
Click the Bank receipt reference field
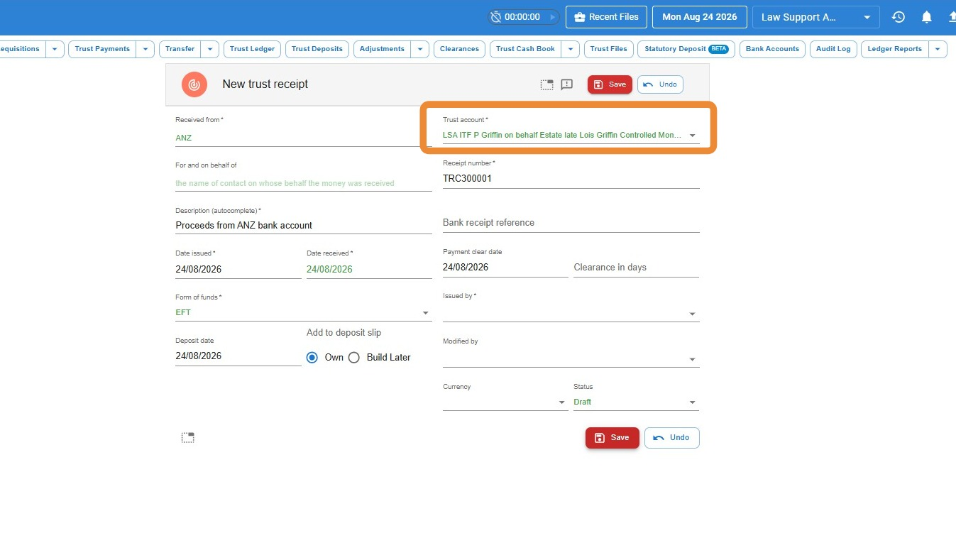(x=571, y=223)
